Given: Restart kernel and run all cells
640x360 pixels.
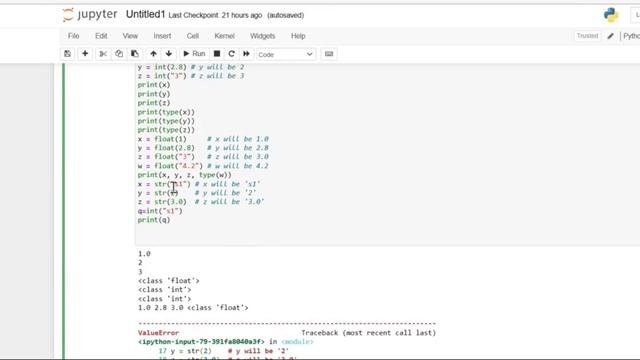Looking at the screenshot, I should [246, 54].
